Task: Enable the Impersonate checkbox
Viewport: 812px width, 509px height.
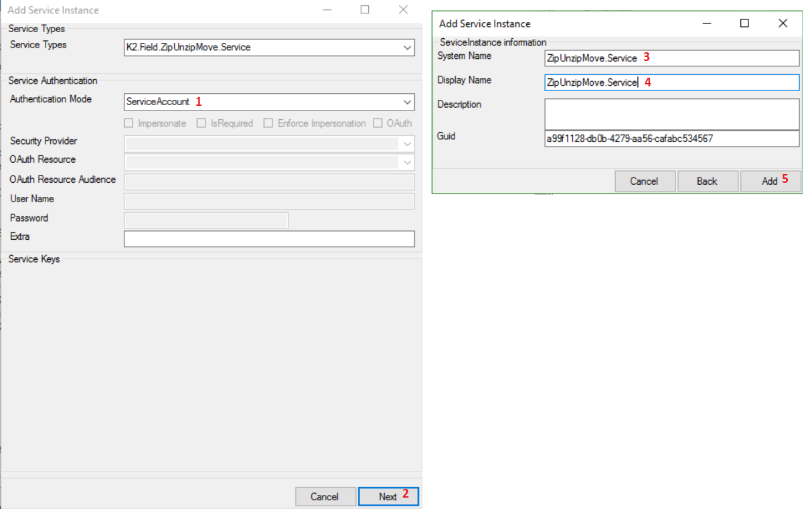Action: click(129, 123)
